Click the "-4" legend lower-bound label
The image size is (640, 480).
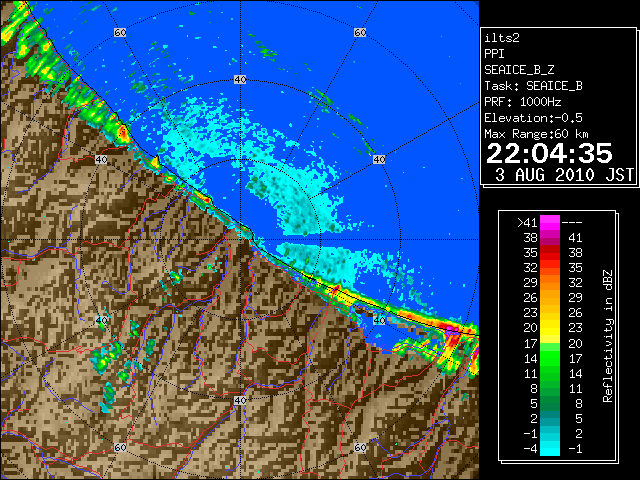[x=530, y=448]
